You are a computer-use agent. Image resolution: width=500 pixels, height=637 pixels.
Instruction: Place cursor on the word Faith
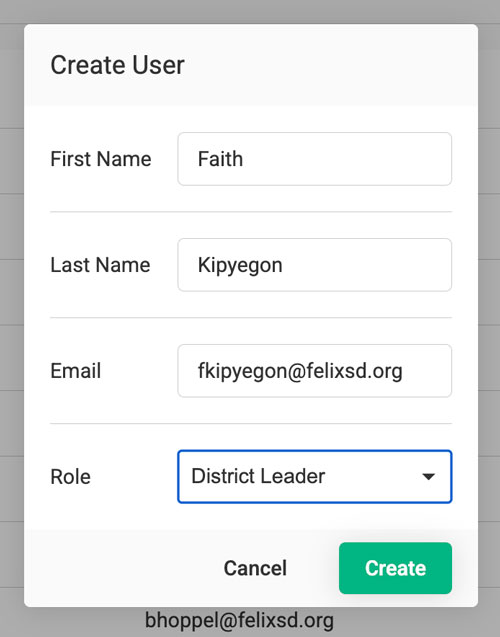coord(220,159)
